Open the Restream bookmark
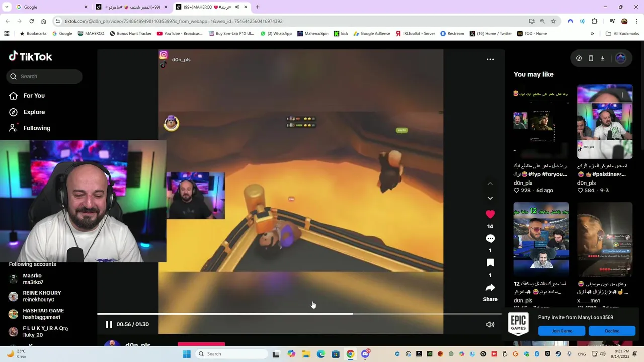 tap(452, 34)
